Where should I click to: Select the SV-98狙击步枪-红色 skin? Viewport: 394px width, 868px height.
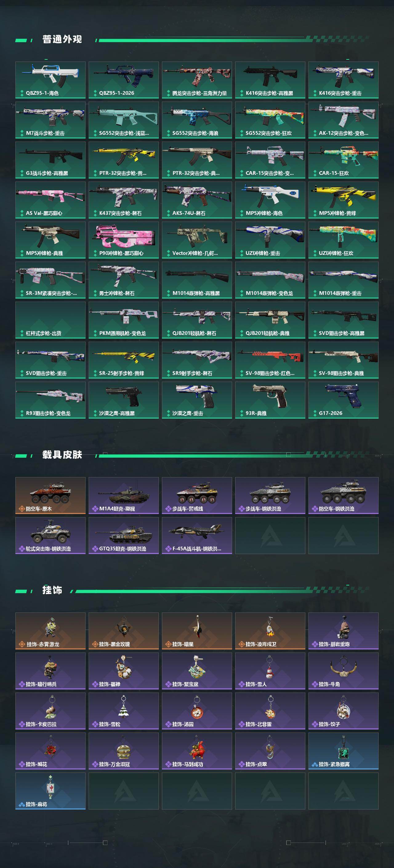[x=270, y=360]
